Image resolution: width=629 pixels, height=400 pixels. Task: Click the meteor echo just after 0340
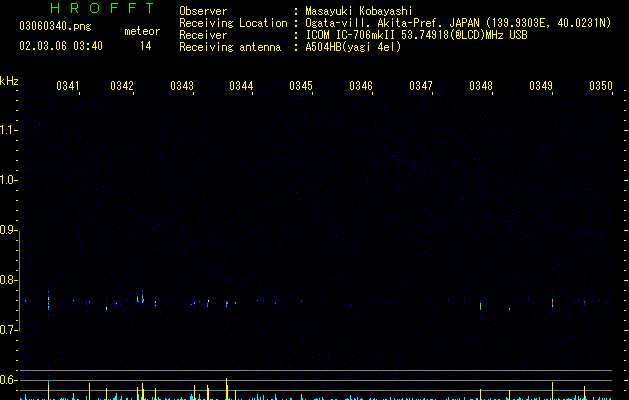(x=48, y=303)
